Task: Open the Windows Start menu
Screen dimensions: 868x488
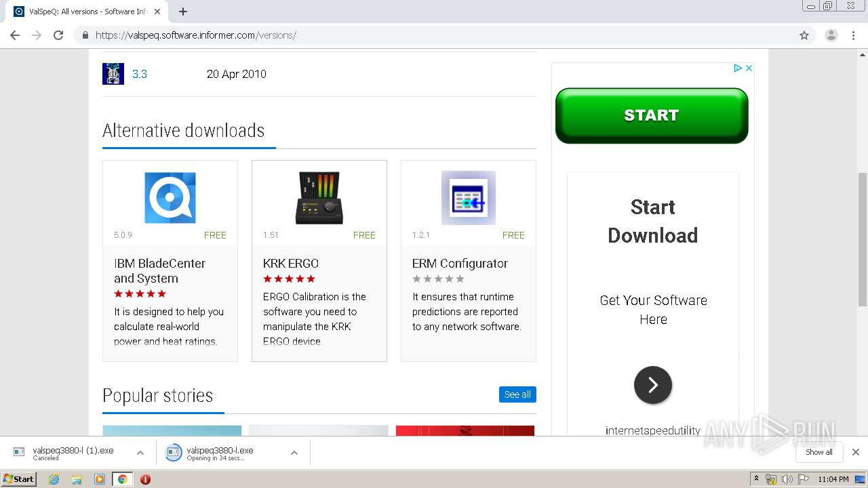Action: pyautogui.click(x=18, y=479)
